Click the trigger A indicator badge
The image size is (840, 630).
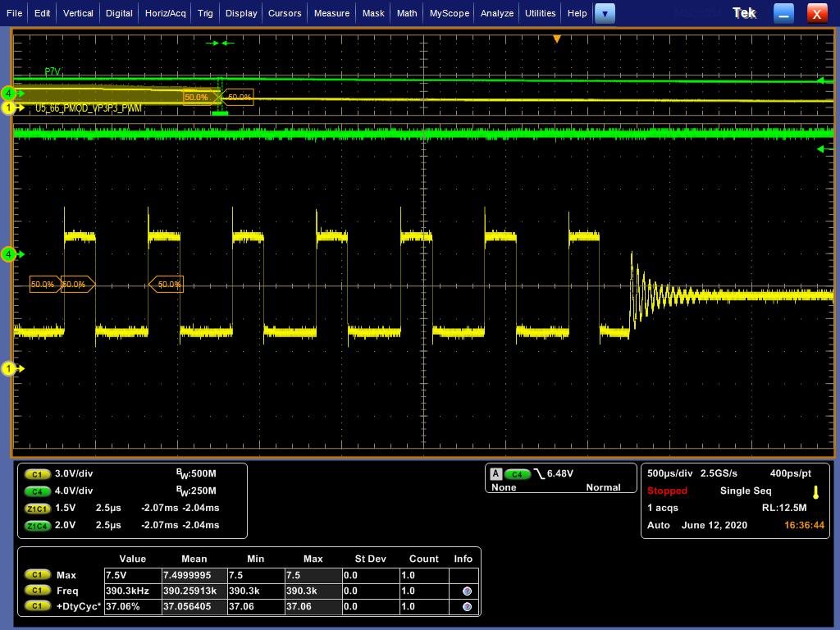click(496, 473)
